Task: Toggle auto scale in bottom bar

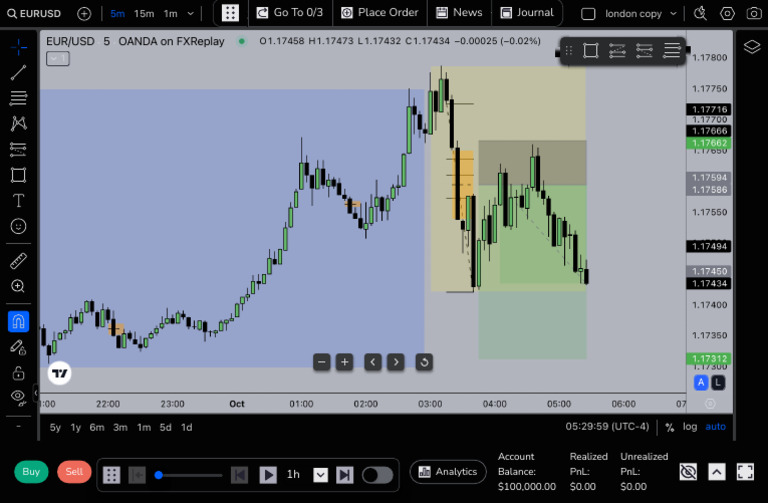Action: [x=716, y=427]
